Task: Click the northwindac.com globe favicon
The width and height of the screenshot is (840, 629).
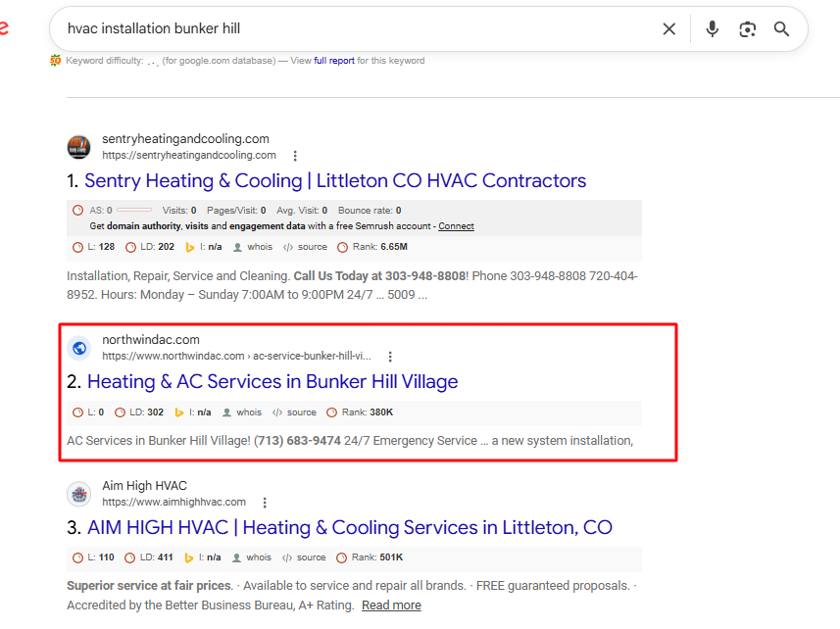Action: pos(79,348)
